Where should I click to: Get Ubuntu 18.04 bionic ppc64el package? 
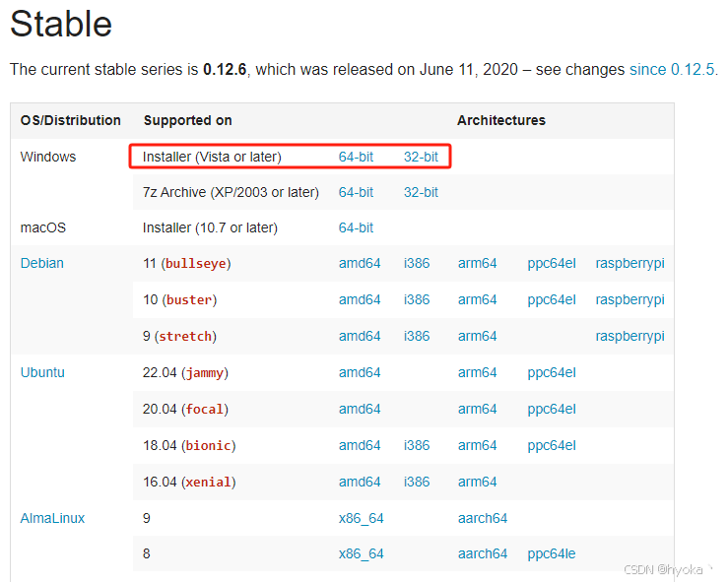coord(552,445)
